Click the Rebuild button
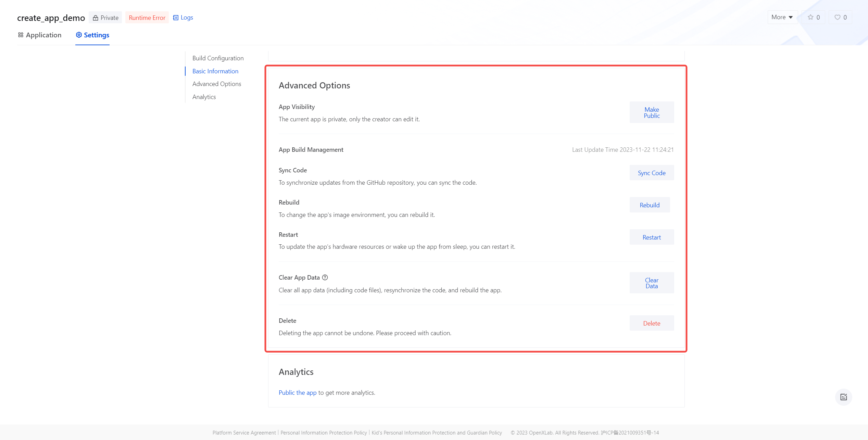Image resolution: width=868 pixels, height=440 pixels. pos(649,205)
